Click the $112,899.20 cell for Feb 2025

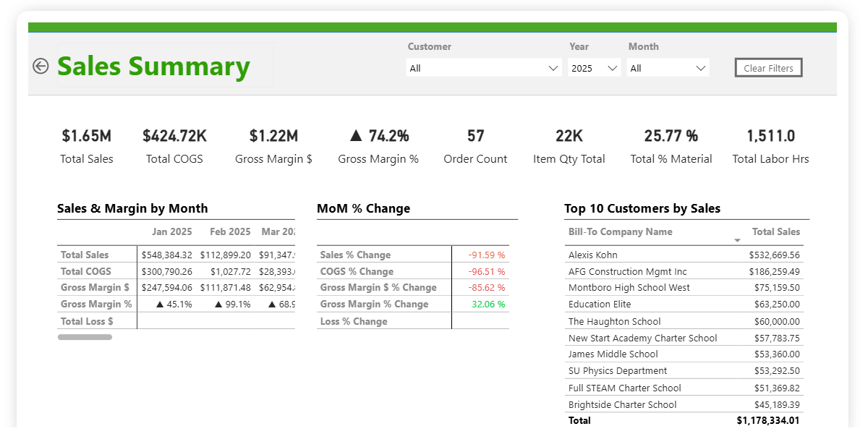tap(226, 255)
